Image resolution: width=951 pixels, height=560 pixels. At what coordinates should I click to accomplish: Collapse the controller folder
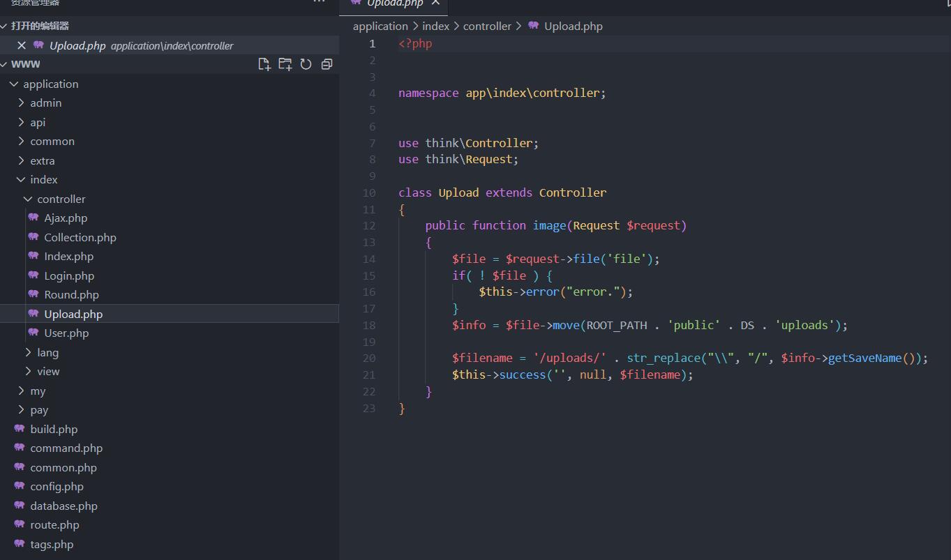pyautogui.click(x=61, y=199)
